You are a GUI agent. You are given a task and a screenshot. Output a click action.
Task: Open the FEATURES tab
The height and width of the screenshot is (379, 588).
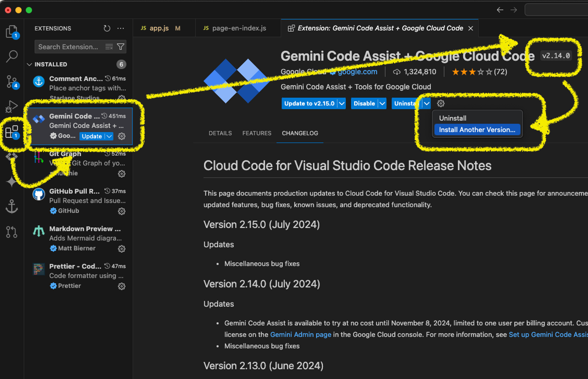(257, 133)
